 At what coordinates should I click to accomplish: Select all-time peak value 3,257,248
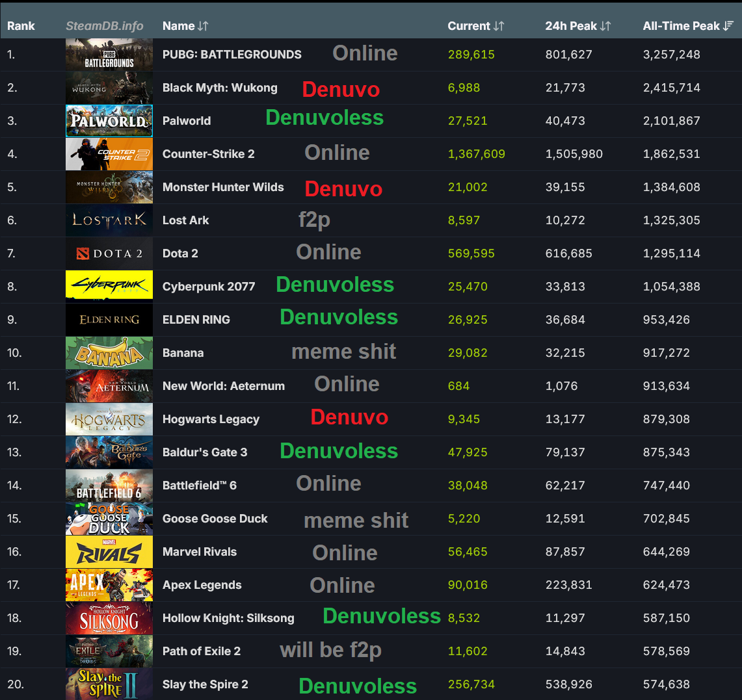672,55
